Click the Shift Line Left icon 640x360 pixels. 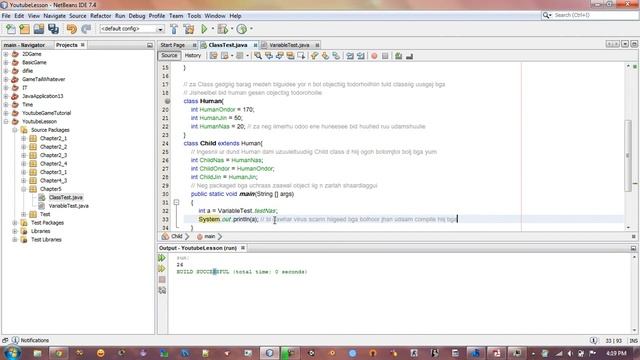350,56
